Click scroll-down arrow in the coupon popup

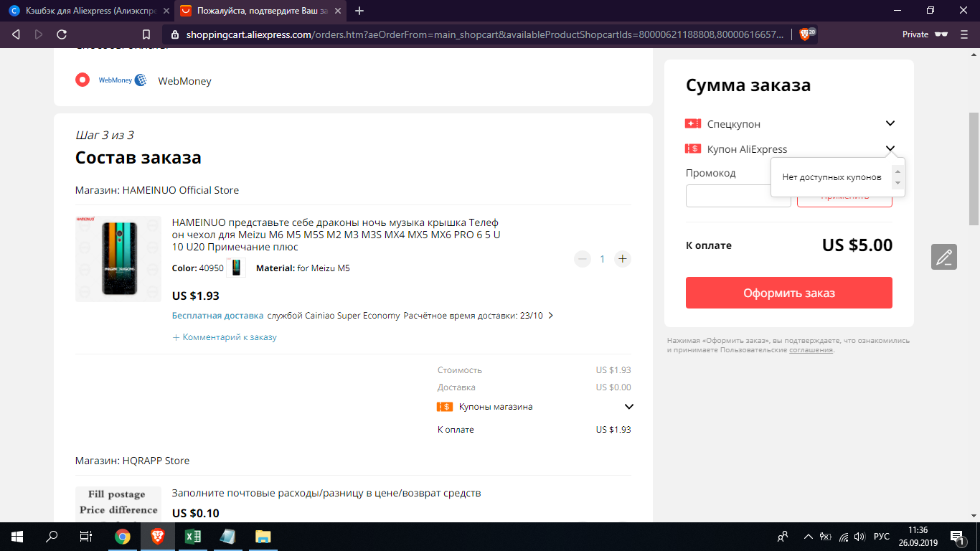point(897,183)
